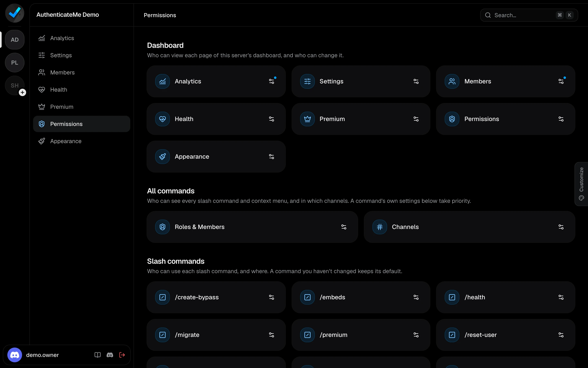Select Permissions in the sidebar
This screenshot has height=368, width=588.
[81, 124]
